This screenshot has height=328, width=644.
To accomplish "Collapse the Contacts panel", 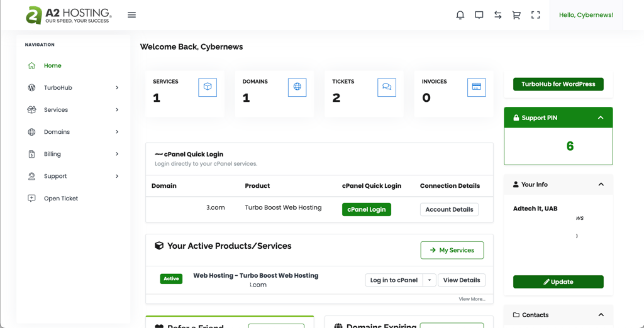I will 601,315.
